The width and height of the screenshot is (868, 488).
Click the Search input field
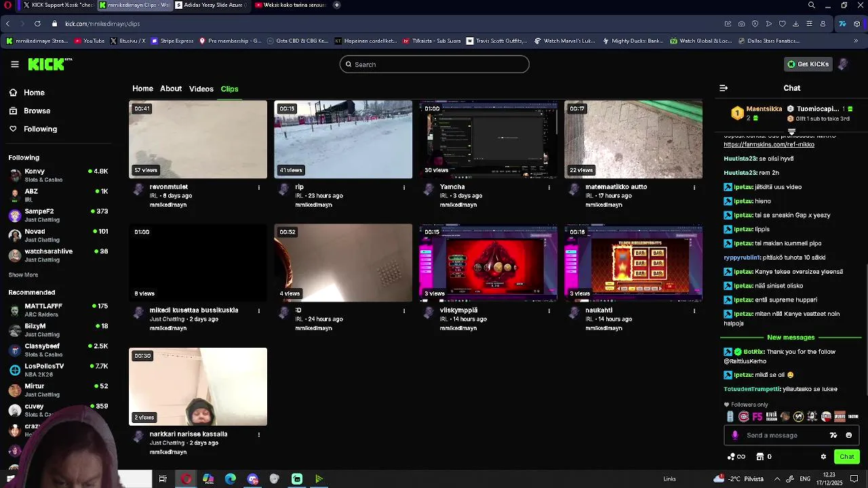coord(435,64)
